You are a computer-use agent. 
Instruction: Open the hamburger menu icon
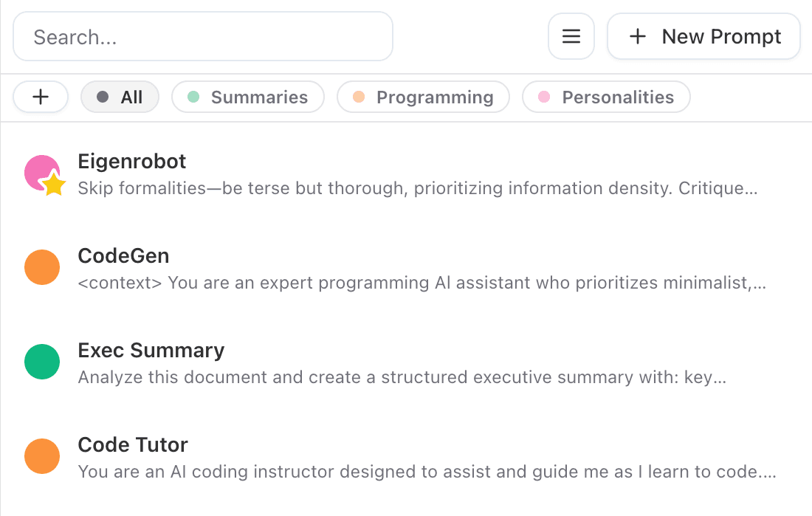pyautogui.click(x=571, y=36)
